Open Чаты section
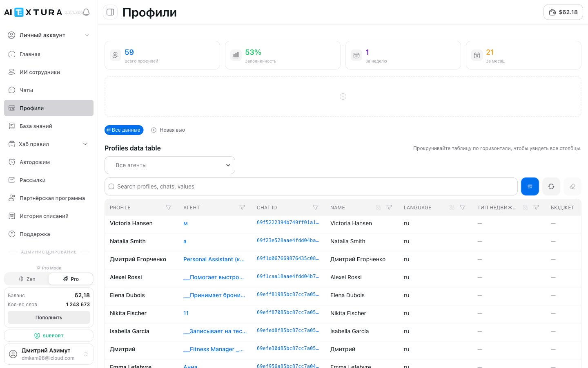The height and width of the screenshot is (368, 588). point(49,90)
